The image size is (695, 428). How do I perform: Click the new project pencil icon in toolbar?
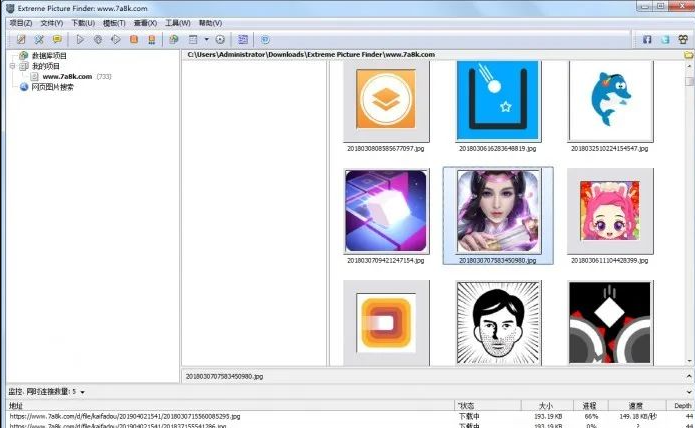pyautogui.click(x=21, y=39)
